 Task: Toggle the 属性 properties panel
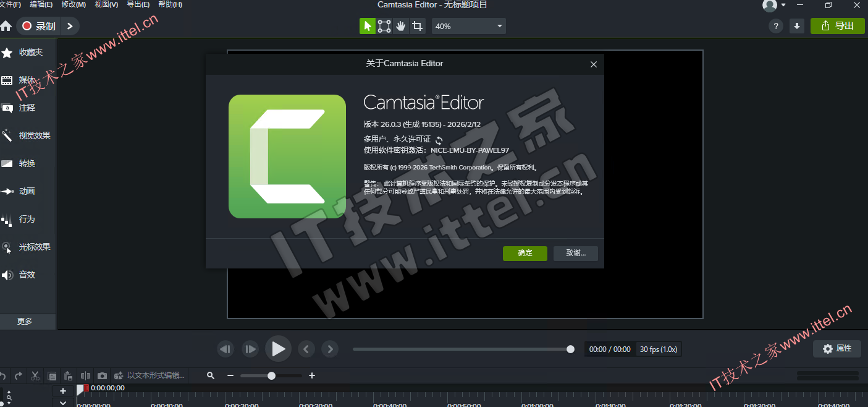[x=836, y=349]
